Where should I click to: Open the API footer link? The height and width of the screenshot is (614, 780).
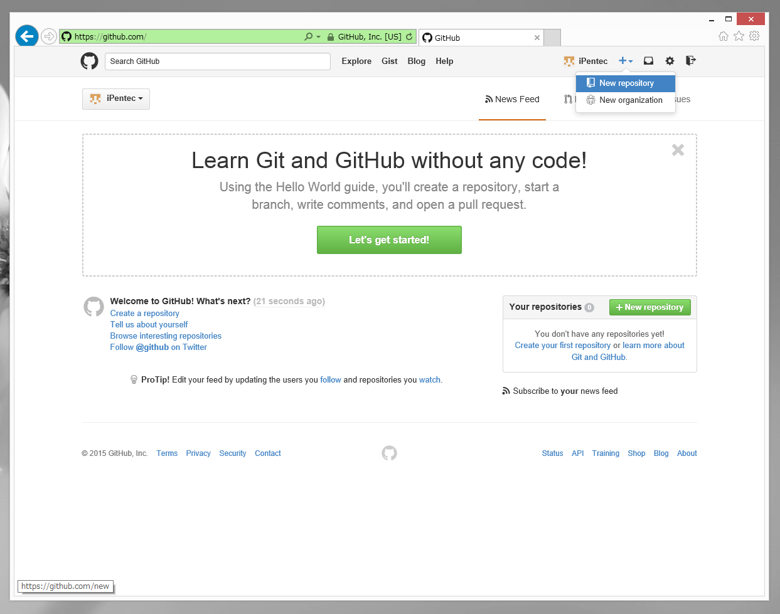(x=577, y=453)
